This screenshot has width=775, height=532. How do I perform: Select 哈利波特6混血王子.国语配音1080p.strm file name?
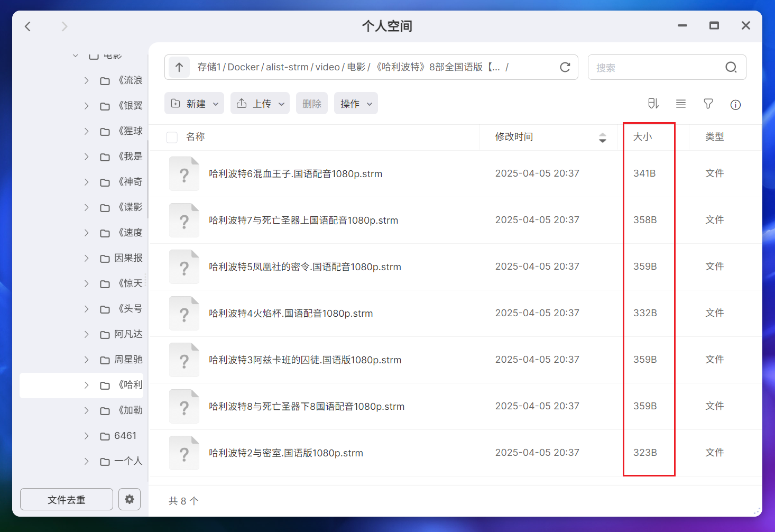pyautogui.click(x=296, y=174)
